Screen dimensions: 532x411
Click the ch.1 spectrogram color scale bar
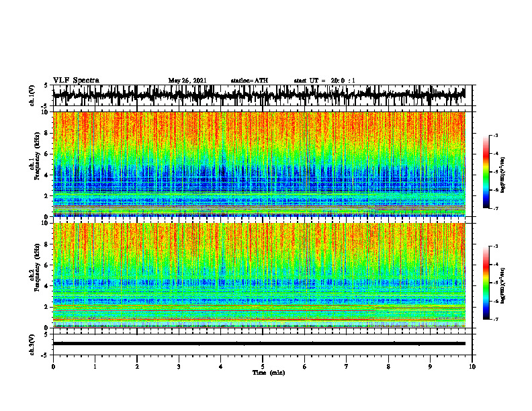486,172
